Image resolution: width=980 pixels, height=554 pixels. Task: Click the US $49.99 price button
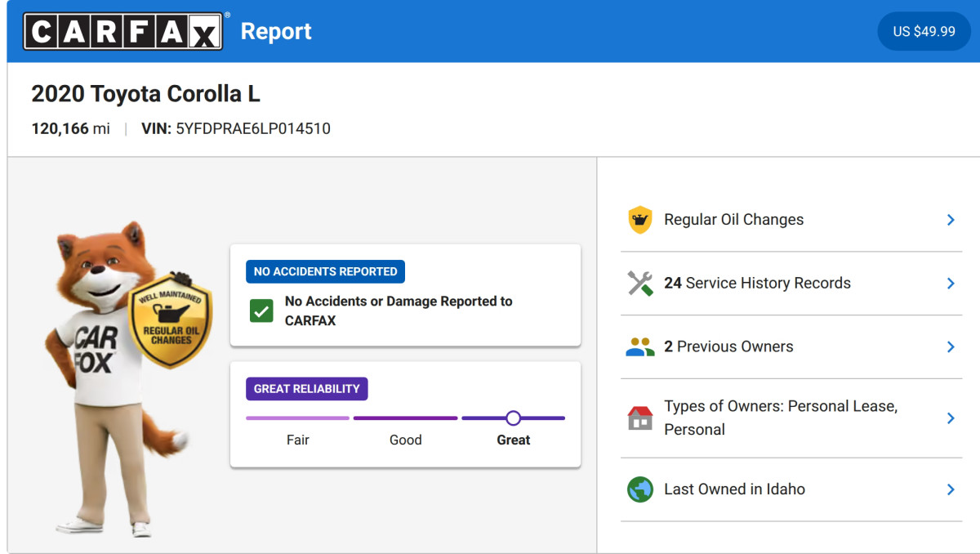tap(924, 31)
